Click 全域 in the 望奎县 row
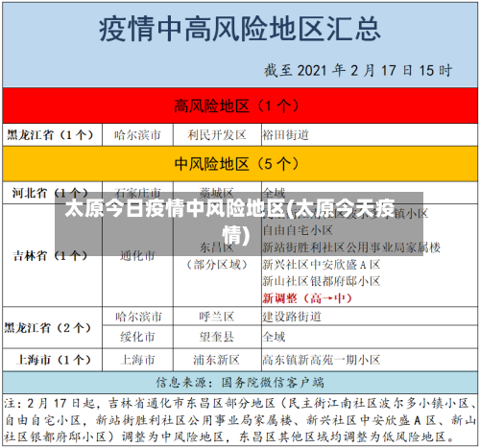This screenshot has height=448, width=480. [370, 337]
